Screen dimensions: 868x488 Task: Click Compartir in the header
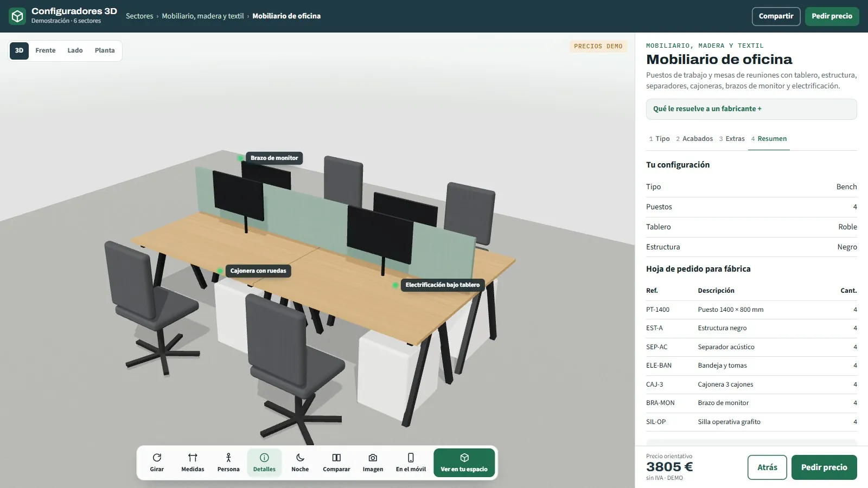776,16
